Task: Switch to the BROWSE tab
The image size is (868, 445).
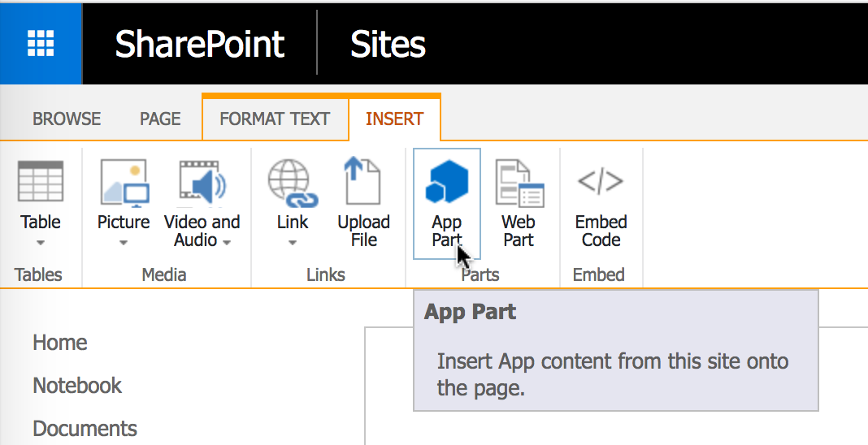Action: [67, 119]
